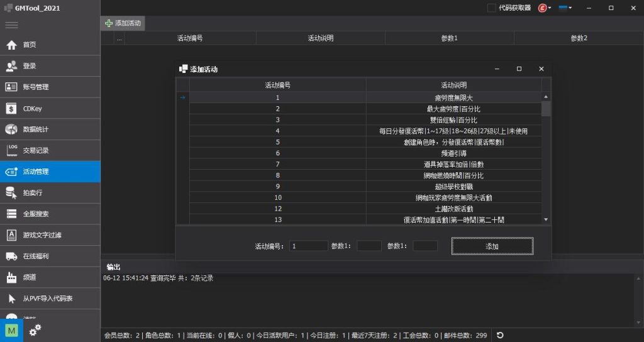Focus the 活动编号 input field
This screenshot has height=342, width=644.
(x=308, y=246)
